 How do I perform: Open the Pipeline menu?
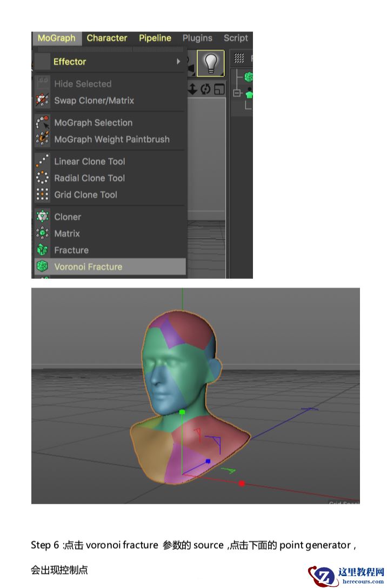point(155,38)
